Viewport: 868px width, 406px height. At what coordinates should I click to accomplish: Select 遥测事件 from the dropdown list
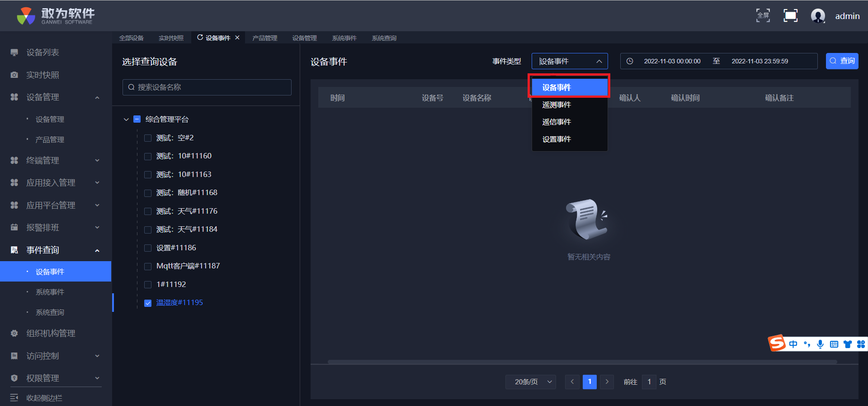(570, 105)
